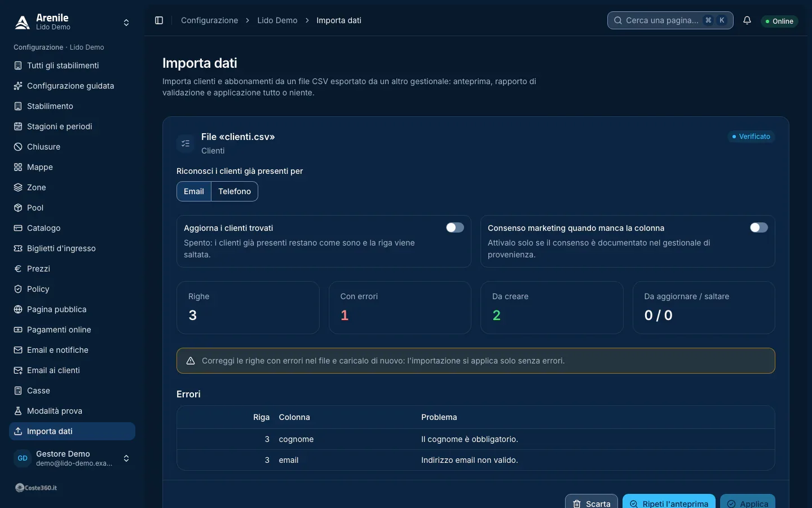This screenshot has width=812, height=508.
Task: Click the GD user avatar
Action: [x=23, y=458]
